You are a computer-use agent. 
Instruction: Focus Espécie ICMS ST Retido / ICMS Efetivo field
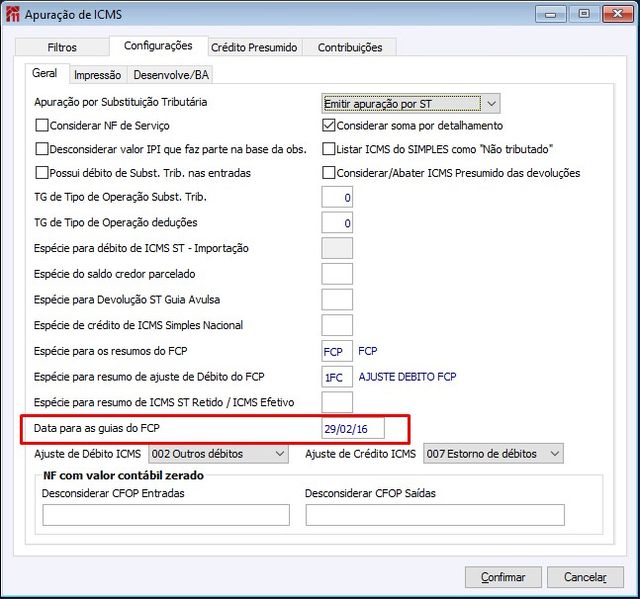337,402
